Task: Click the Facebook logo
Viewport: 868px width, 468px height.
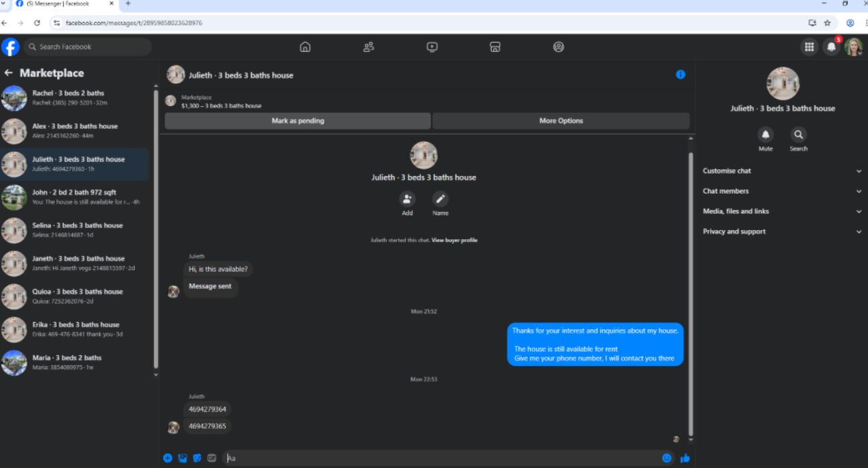Action: 10,47
